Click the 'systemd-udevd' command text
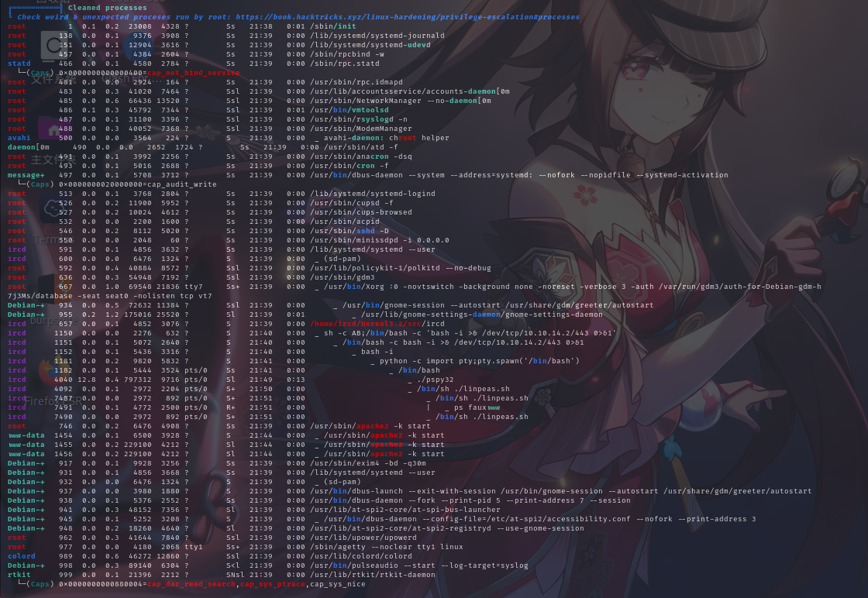Image resolution: width=868 pixels, height=598 pixels. point(370,46)
